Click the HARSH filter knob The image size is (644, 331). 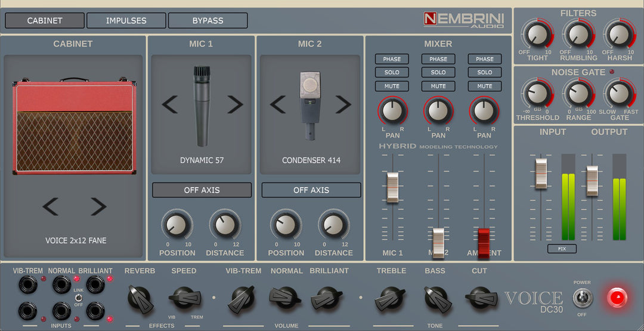[620, 35]
